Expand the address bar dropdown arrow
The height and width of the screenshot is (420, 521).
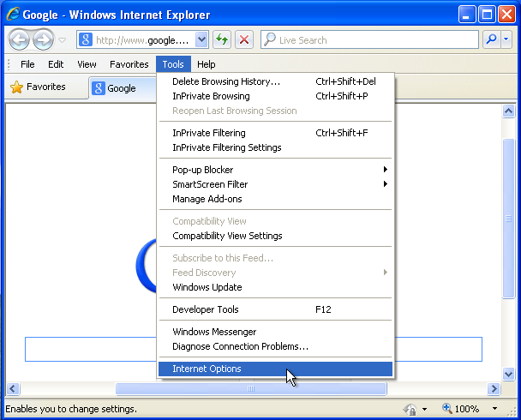pyautogui.click(x=201, y=40)
